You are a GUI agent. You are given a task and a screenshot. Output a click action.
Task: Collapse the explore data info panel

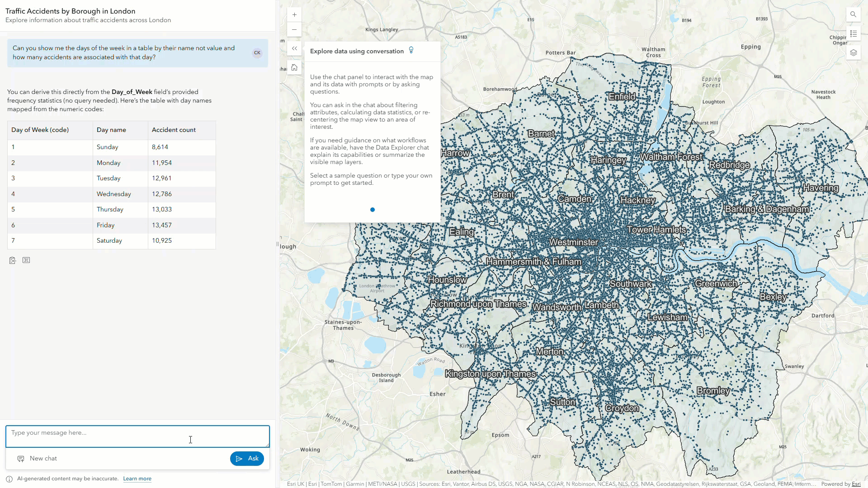(294, 48)
